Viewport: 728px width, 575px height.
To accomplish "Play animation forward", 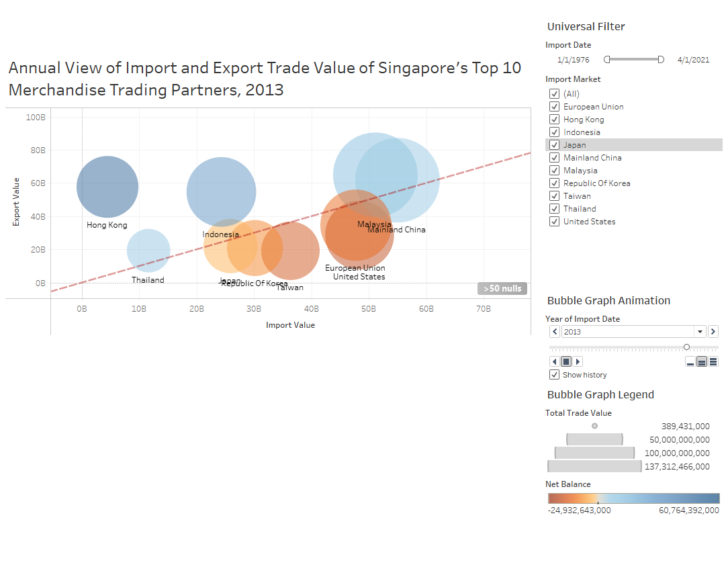I will (578, 361).
